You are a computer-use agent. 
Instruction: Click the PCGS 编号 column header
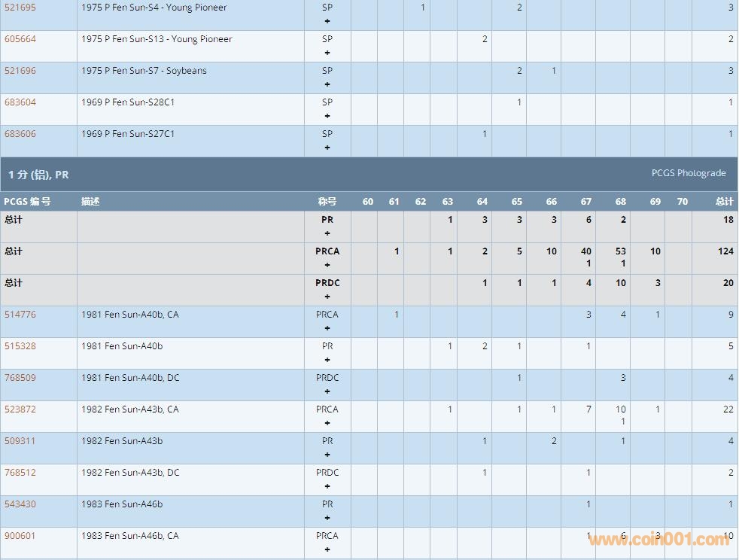[x=27, y=202]
